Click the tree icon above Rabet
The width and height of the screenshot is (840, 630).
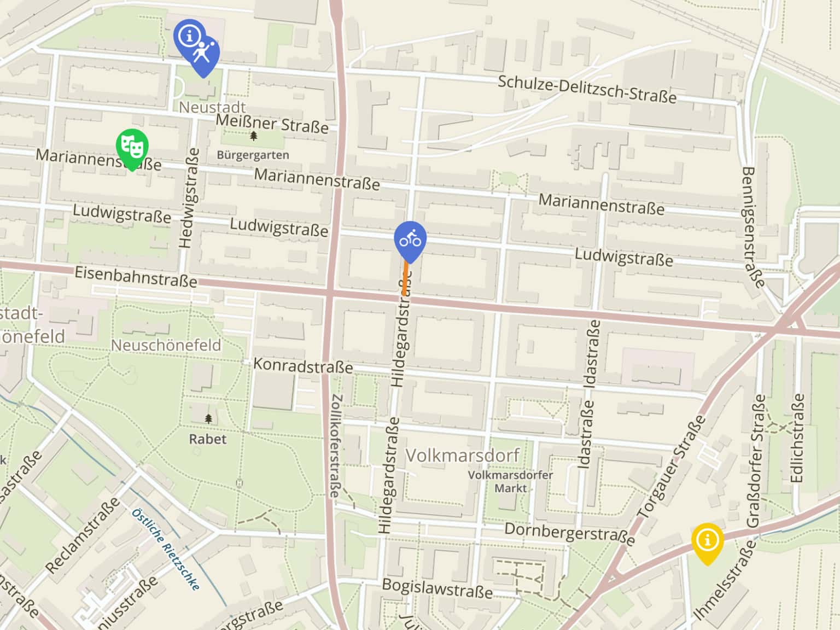tap(208, 419)
